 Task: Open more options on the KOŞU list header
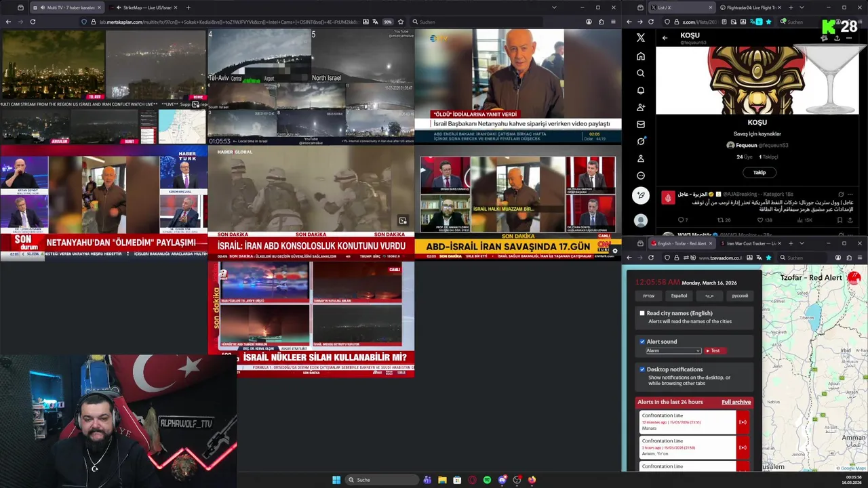(848, 38)
